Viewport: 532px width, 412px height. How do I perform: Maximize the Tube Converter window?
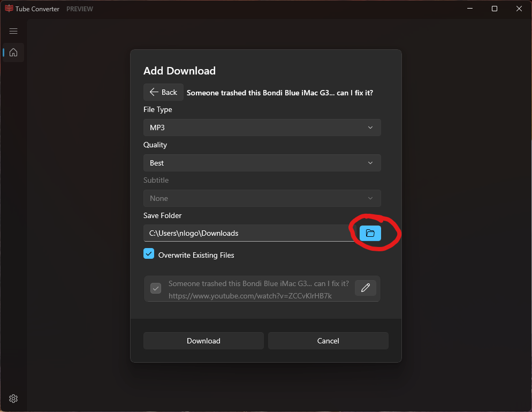(x=493, y=9)
